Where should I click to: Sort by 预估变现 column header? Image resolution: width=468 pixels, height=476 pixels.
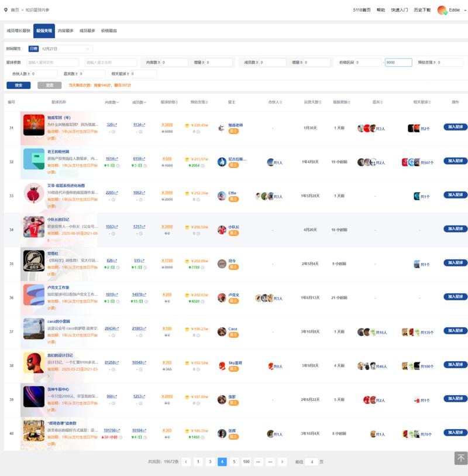coord(199,102)
